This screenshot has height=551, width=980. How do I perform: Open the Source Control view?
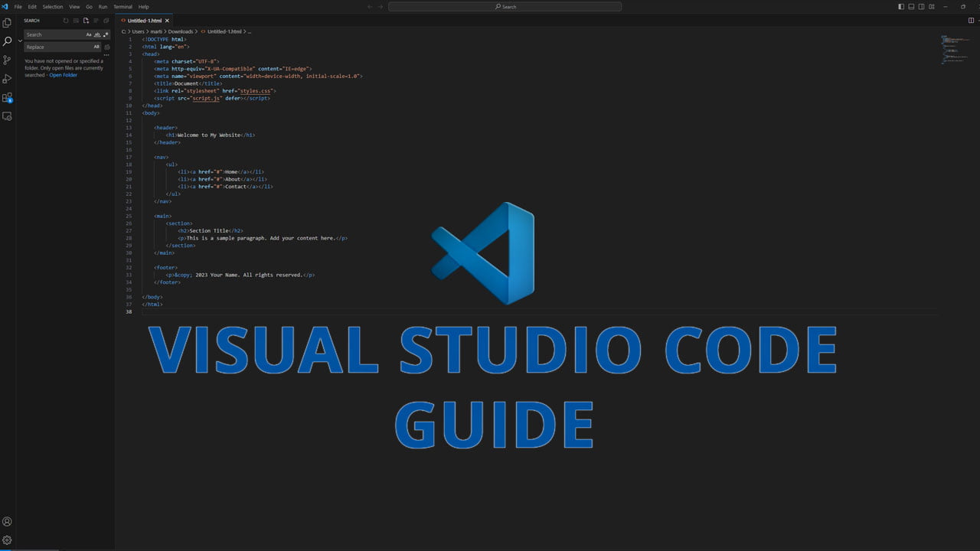(7, 59)
